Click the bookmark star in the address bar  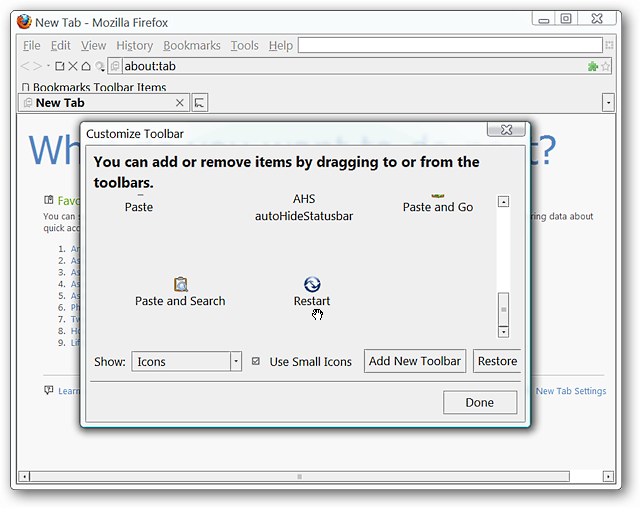tap(605, 66)
